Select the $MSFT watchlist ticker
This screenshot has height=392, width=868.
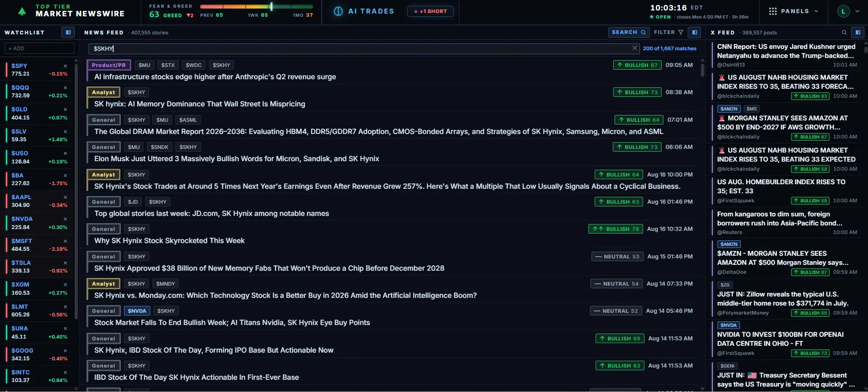click(x=22, y=241)
